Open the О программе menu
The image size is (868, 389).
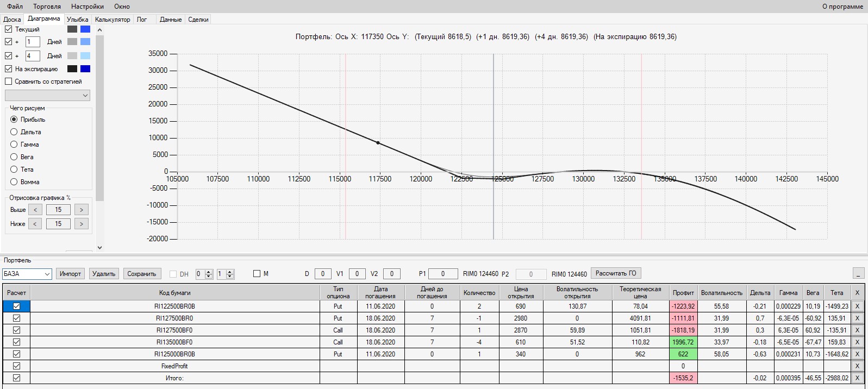tap(842, 7)
